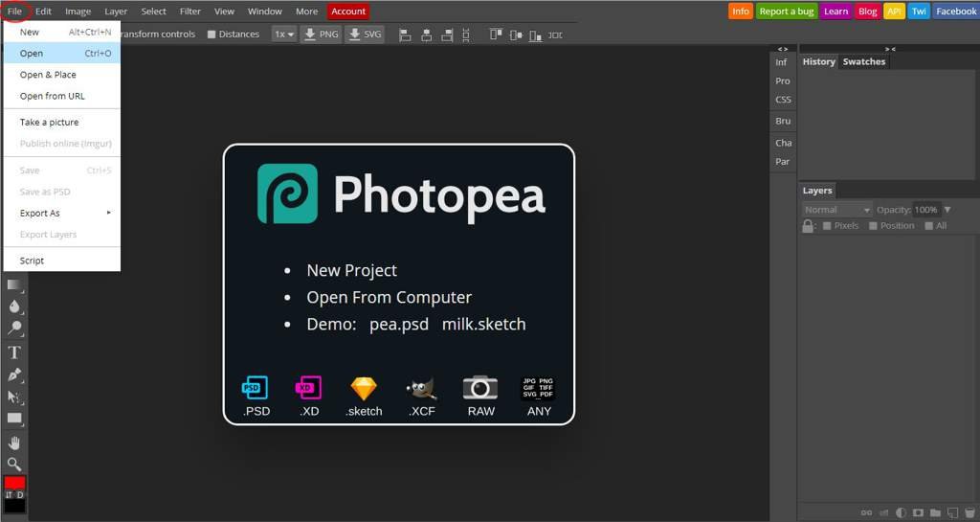Open the 1x export scale dropdown
This screenshot has height=522, width=980.
pos(284,34)
